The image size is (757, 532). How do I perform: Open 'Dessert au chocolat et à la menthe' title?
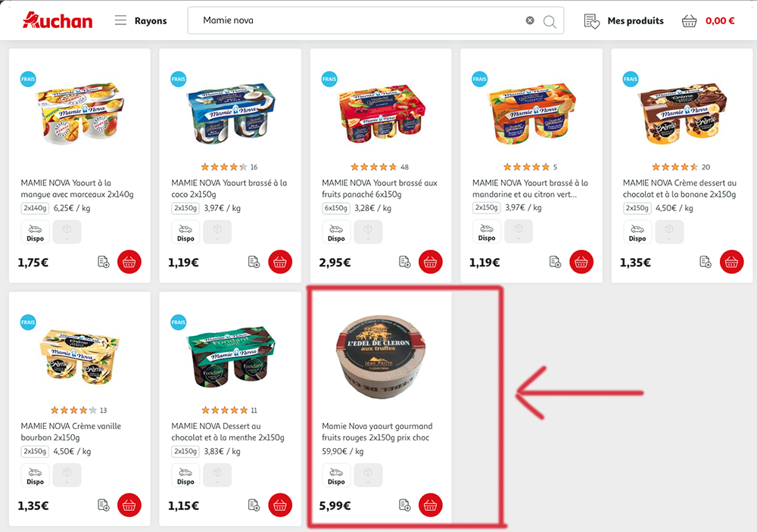point(228,431)
